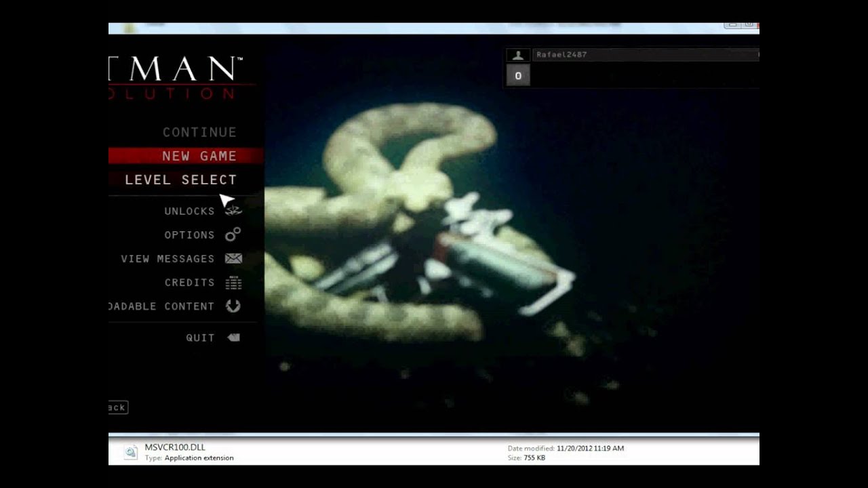Open the Unlocks menu entry
This screenshot has height=488, width=868.
(x=189, y=211)
